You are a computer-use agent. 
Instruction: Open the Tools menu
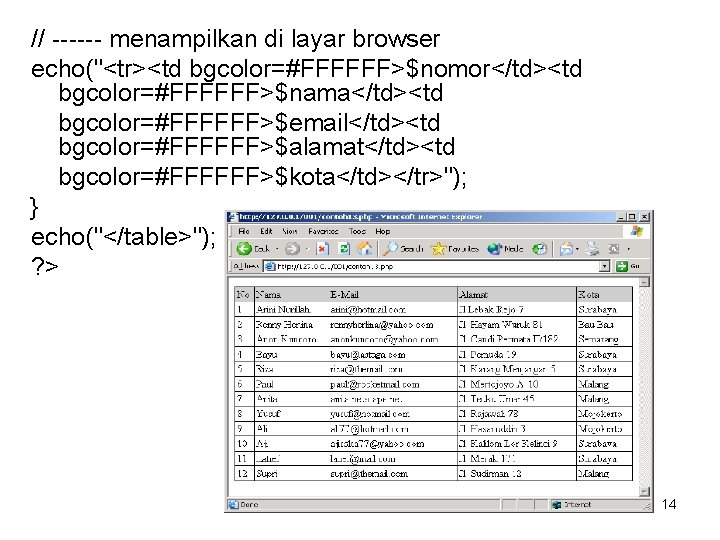click(x=357, y=231)
